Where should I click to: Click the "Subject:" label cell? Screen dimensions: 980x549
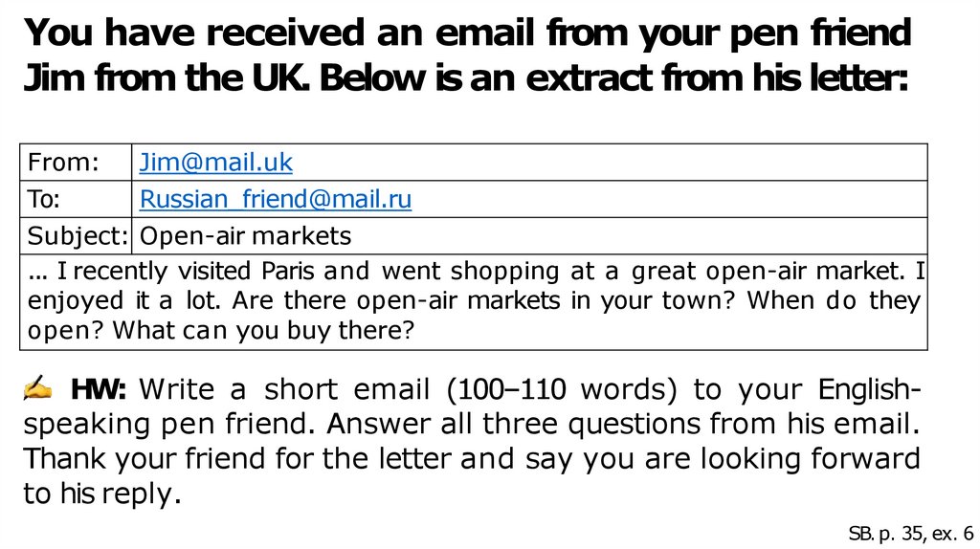(78, 235)
